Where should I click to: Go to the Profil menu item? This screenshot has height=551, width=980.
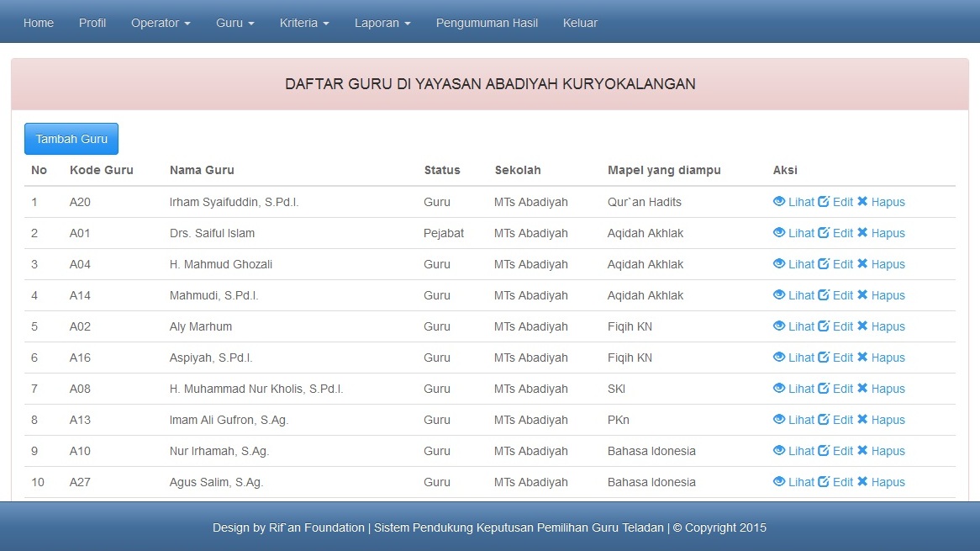click(x=92, y=23)
